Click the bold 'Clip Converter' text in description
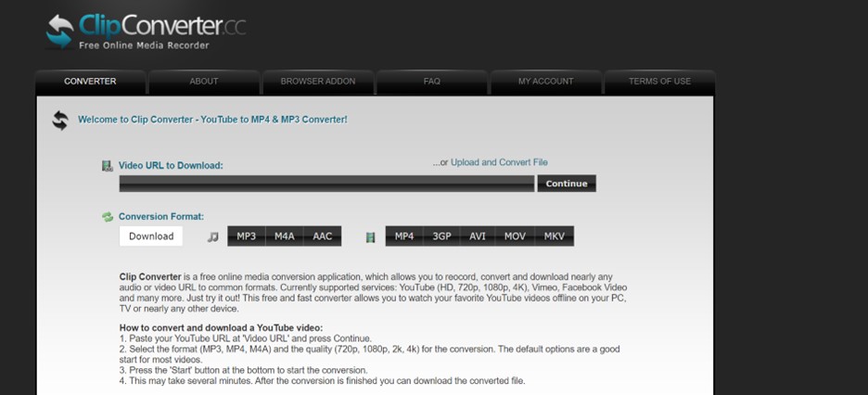The width and height of the screenshot is (868, 395). [150, 276]
